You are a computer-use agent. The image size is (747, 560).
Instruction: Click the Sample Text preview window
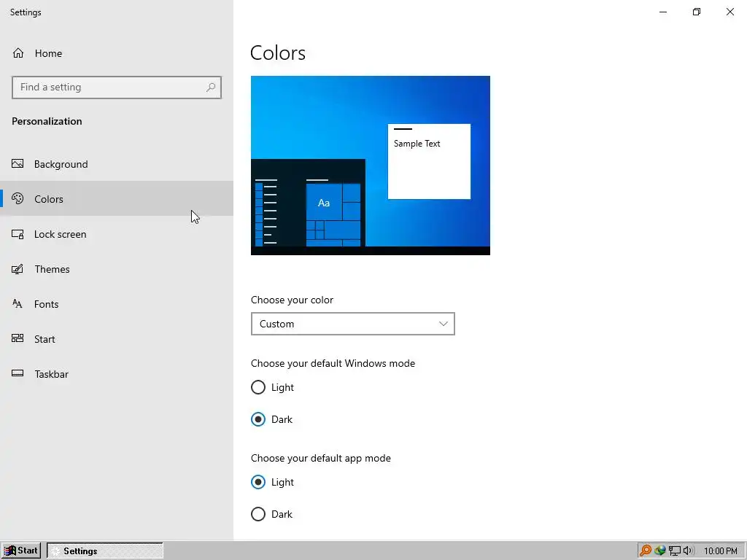(429, 161)
